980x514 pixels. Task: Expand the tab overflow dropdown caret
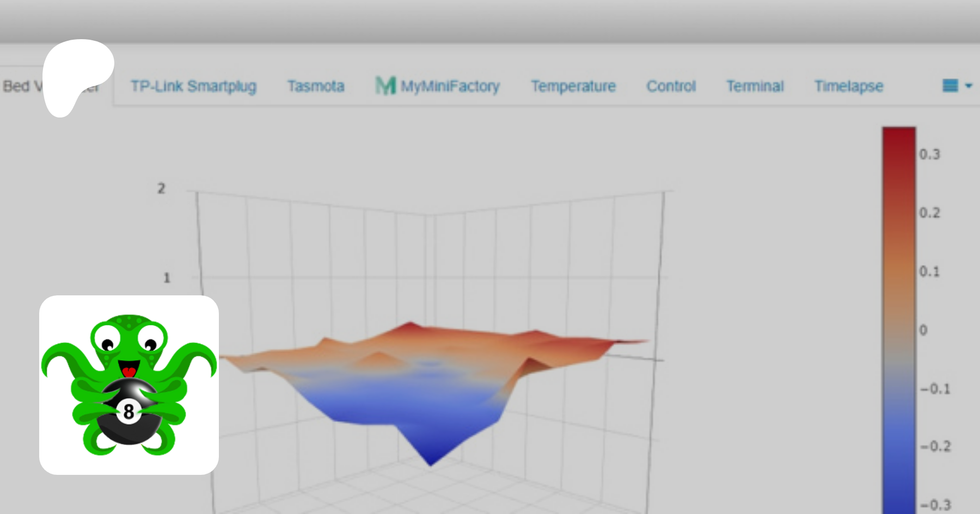(x=969, y=86)
